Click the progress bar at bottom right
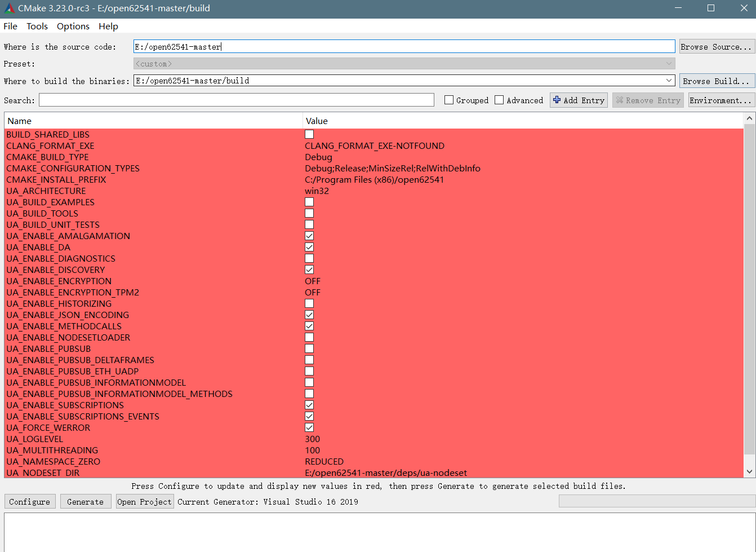The height and width of the screenshot is (552, 756). click(657, 501)
